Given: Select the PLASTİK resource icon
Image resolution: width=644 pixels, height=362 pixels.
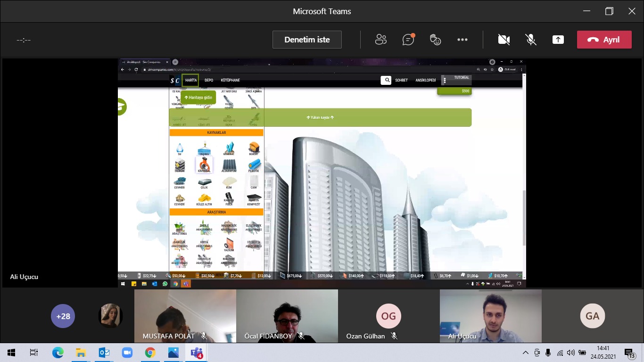Looking at the screenshot, I should [x=254, y=166].
